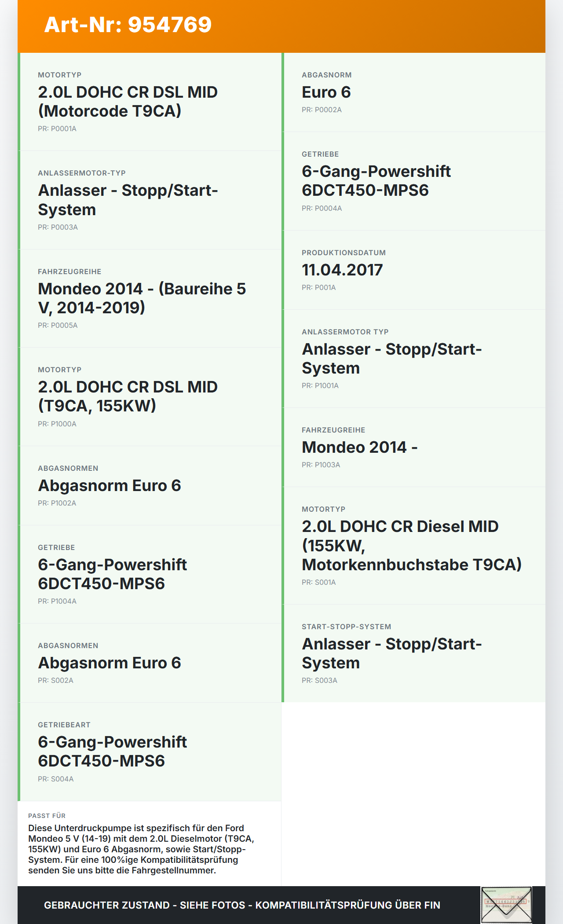
Task: Click the Passt für compatibility description text
Action: [x=141, y=849]
